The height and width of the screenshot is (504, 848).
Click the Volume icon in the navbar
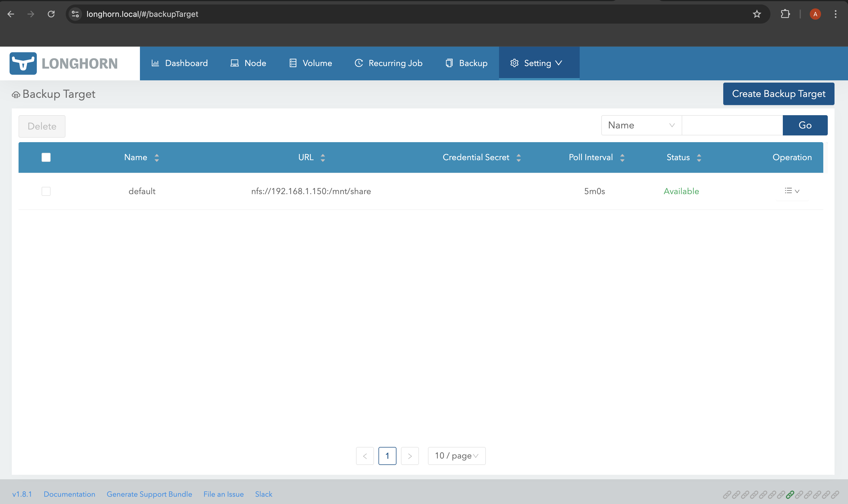(293, 63)
